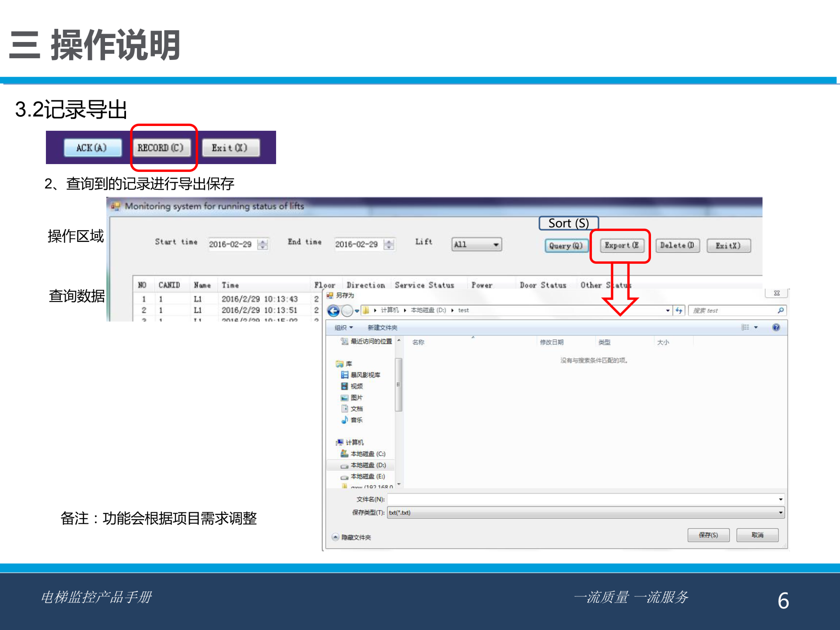Viewport: 840px width, 630px height.
Task: Click the 计算机 breadcrumb in address bar
Action: pyautogui.click(x=389, y=310)
